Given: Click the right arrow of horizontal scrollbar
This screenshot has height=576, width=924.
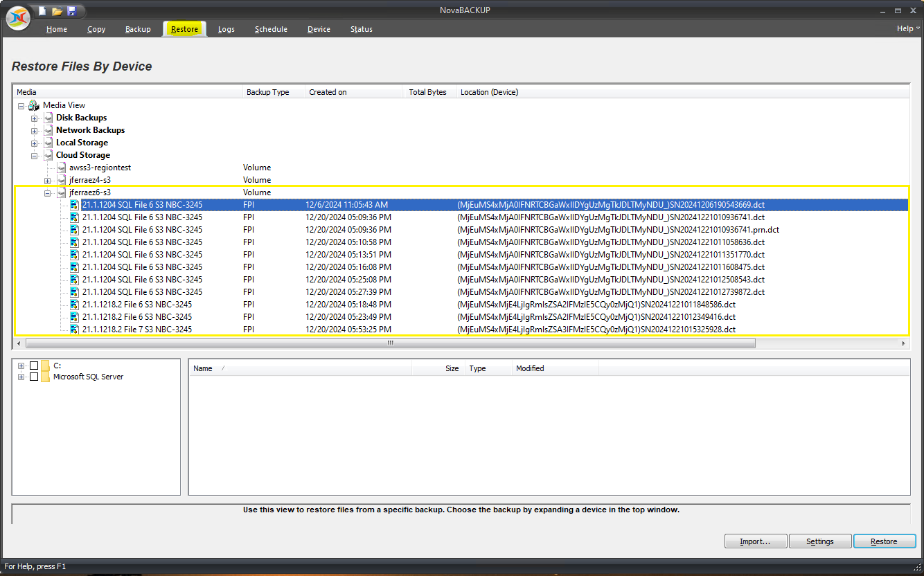Looking at the screenshot, I should (904, 343).
